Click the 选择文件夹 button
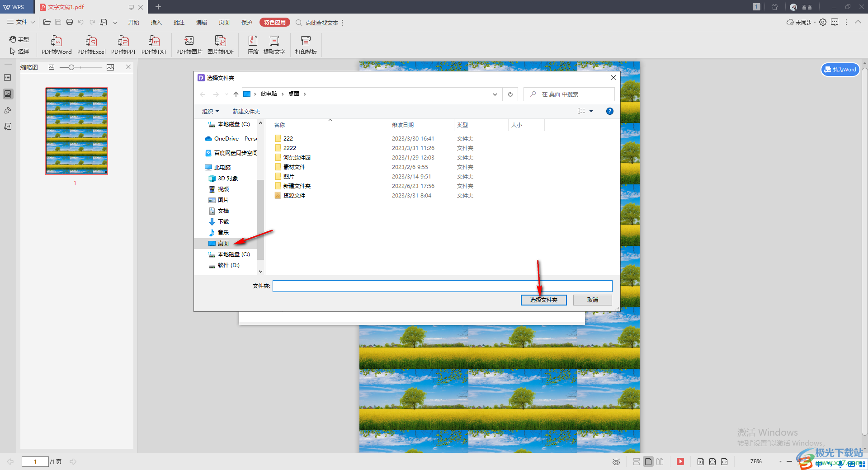 tap(544, 300)
